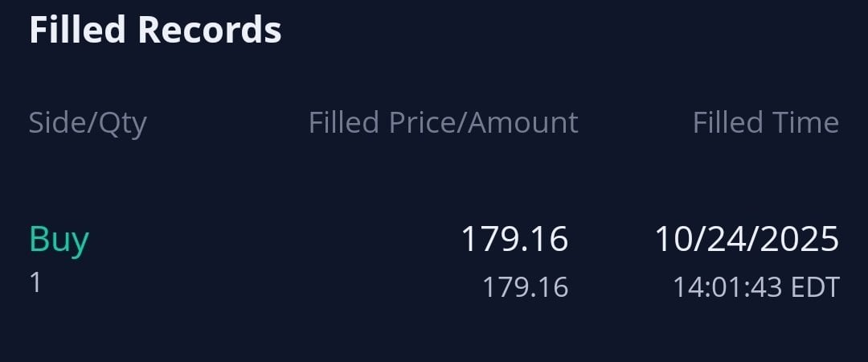Image resolution: width=868 pixels, height=362 pixels.
Task: Select the quantity 1 under Buy
Action: [x=35, y=282]
